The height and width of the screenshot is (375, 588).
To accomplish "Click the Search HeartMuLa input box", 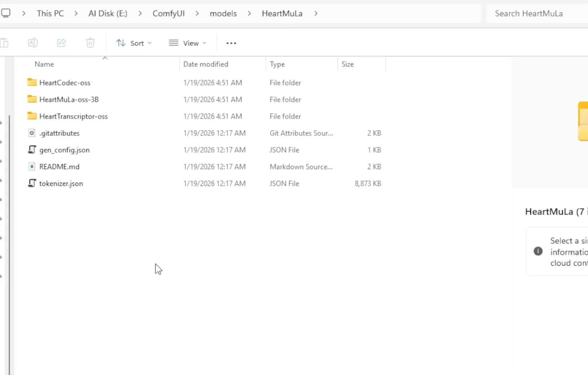I will [x=529, y=13].
